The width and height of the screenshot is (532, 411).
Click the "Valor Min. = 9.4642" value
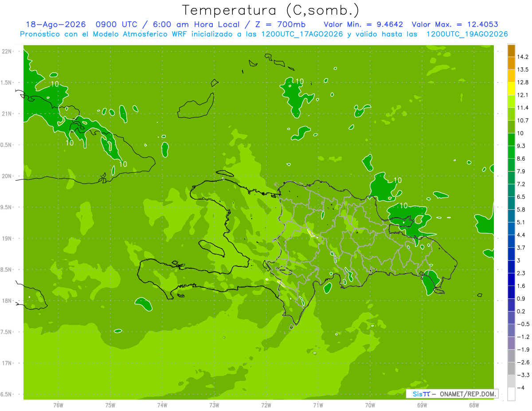(x=364, y=24)
